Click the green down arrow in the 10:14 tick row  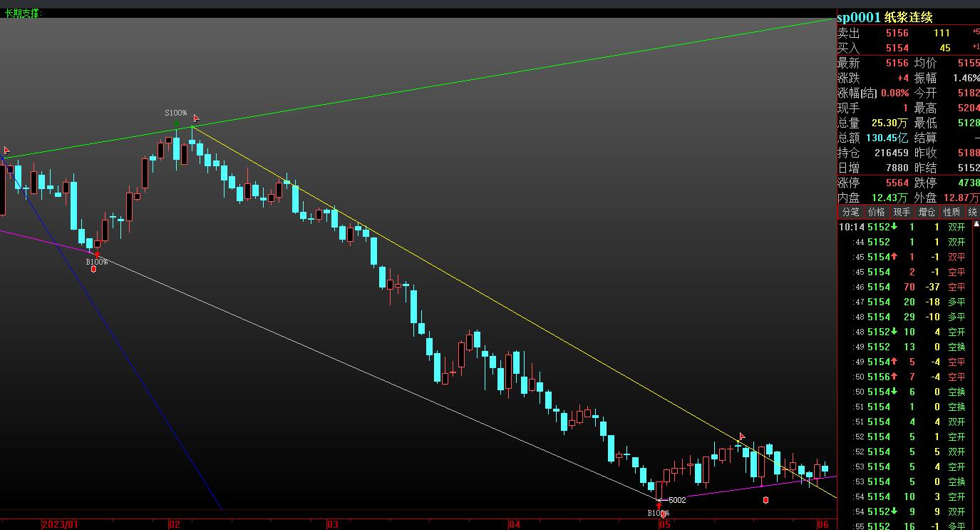tap(894, 227)
